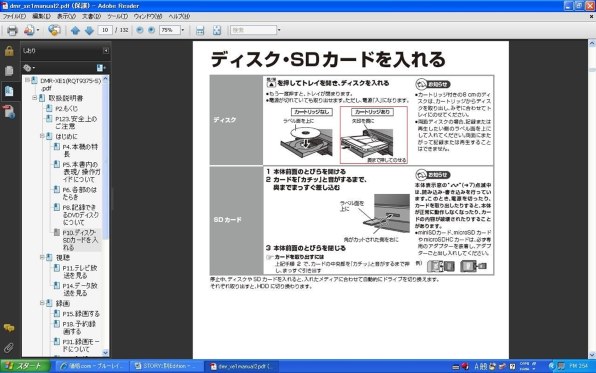Open the bookmark options gear menu
This screenshot has height=373, width=596.
pyautogui.click(x=29, y=68)
